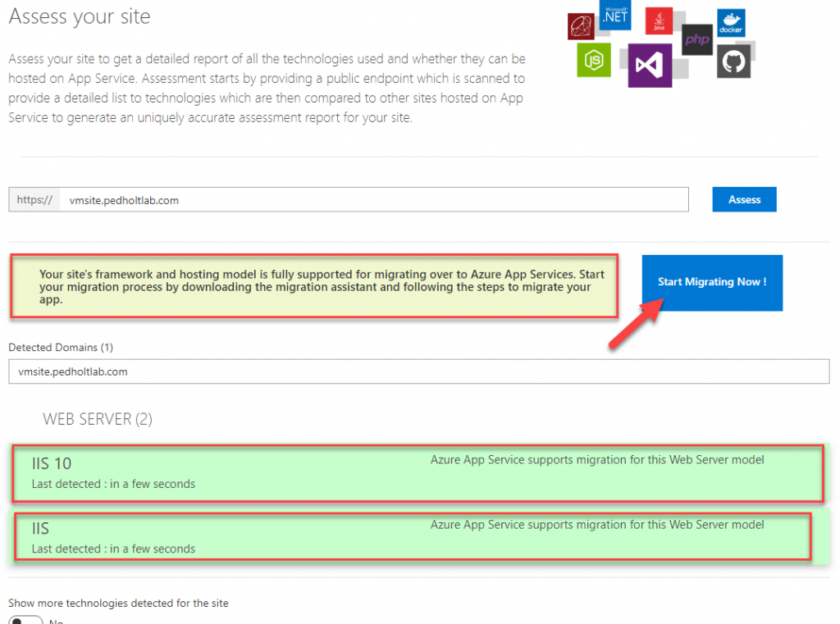Click the fully supported migration notice
The height and width of the screenshot is (624, 840).
tap(314, 286)
